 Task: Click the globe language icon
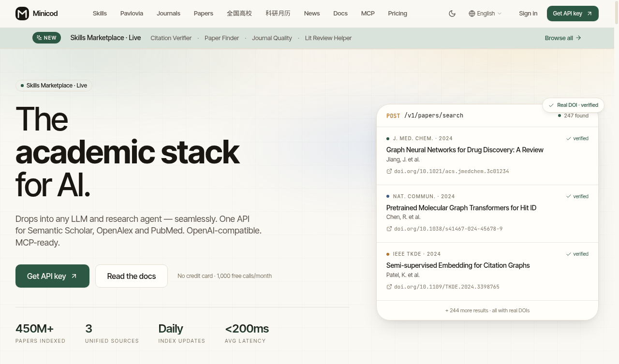pyautogui.click(x=472, y=14)
